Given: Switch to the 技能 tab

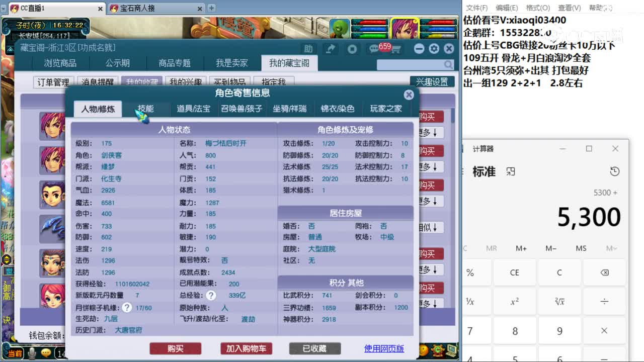Looking at the screenshot, I should (146, 108).
